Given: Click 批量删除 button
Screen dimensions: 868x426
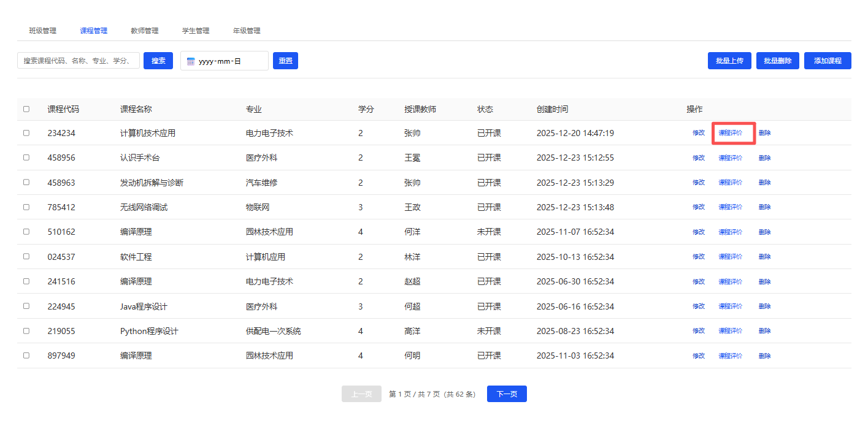Looking at the screenshot, I should (778, 61).
